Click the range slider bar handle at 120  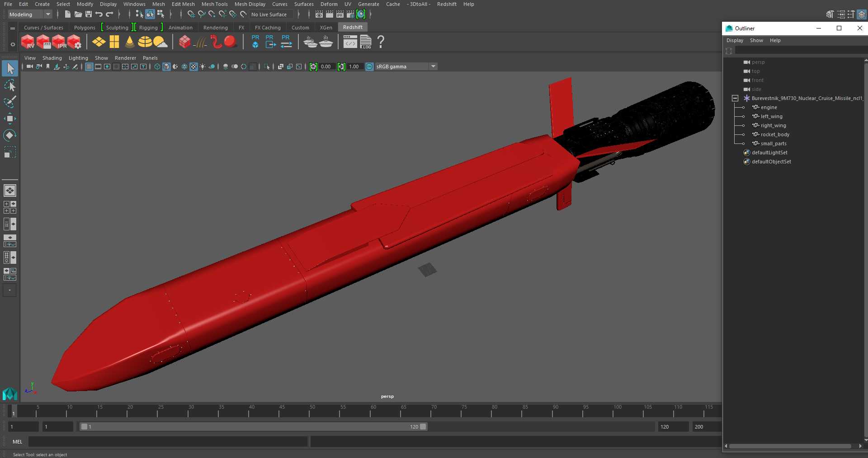[423, 427]
